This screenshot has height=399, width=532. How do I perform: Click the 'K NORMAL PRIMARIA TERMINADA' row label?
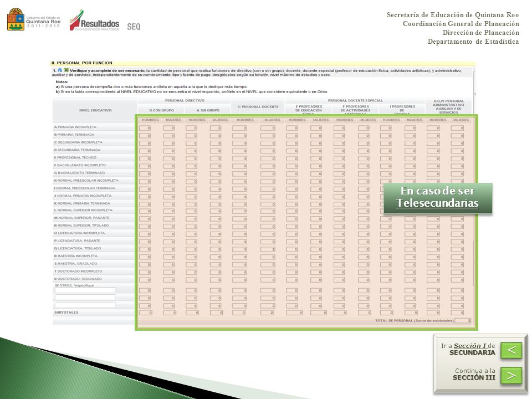pos(82,203)
